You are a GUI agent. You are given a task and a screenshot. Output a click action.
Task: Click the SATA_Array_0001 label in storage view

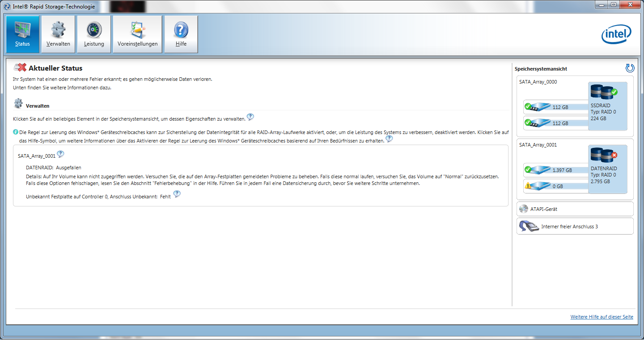click(x=538, y=145)
